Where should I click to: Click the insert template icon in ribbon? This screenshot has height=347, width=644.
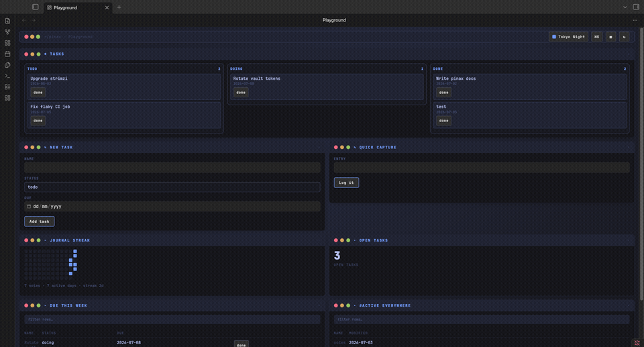tap(7, 65)
